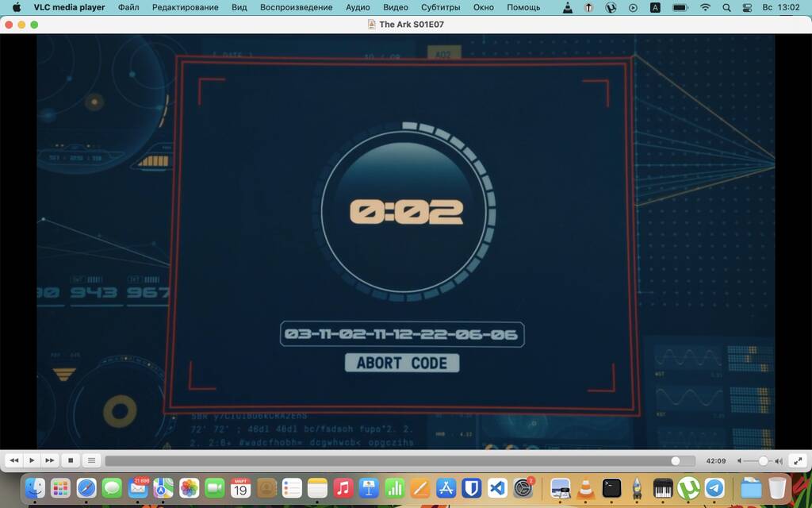Open the Trash from the Dock
This screenshot has height=508, width=812.
[x=777, y=488]
